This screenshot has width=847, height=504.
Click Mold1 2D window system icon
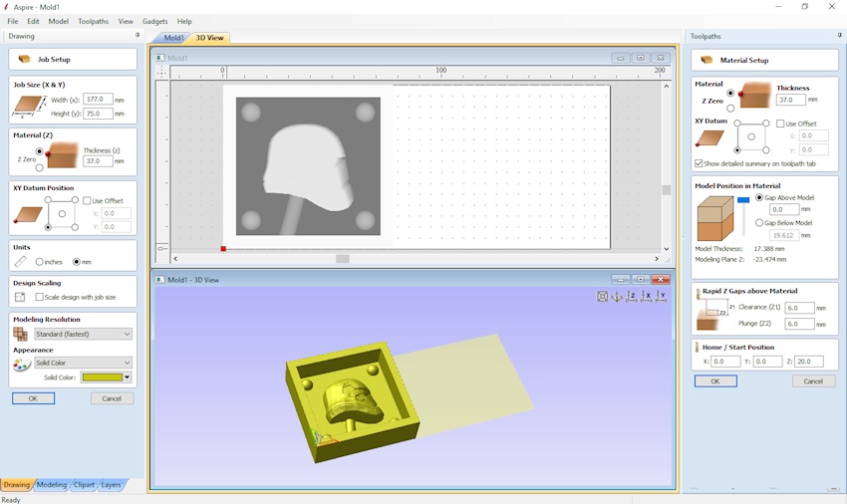click(160, 58)
